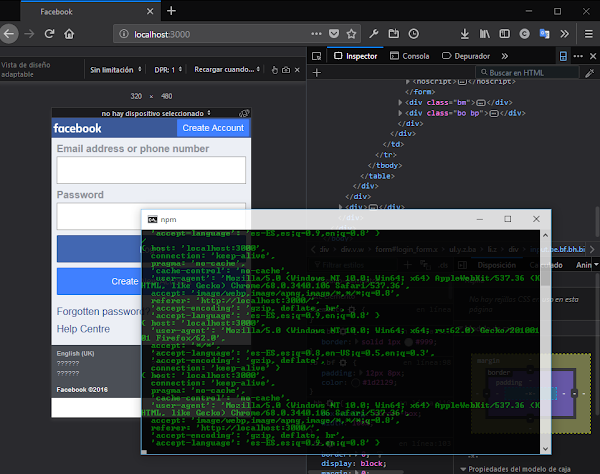Image resolution: width=600 pixels, height=474 pixels.
Task: Activate the element picker in DevTools
Action: (316, 56)
